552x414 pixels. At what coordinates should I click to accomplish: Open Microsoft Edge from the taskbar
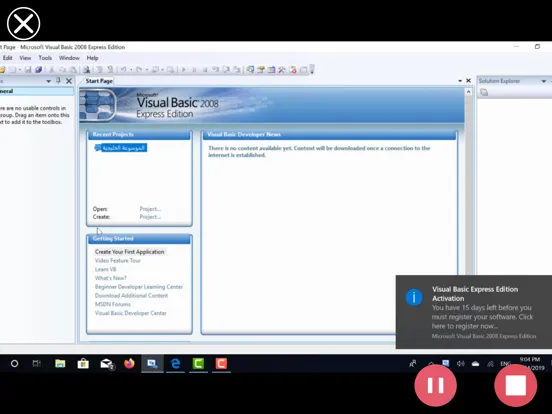coord(175,363)
